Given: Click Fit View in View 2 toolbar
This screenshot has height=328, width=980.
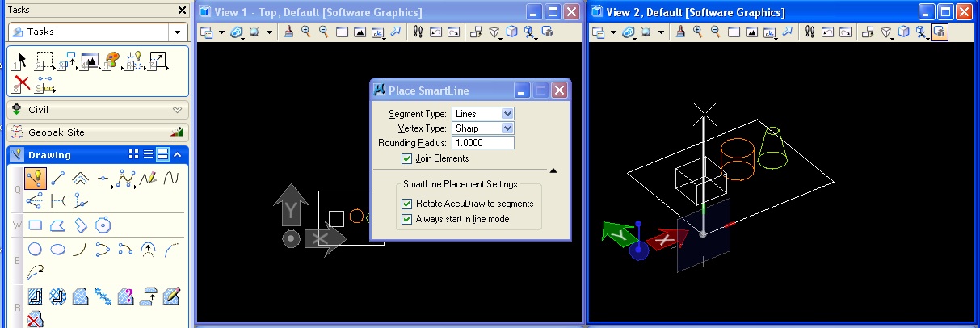Looking at the screenshot, I should (x=751, y=32).
